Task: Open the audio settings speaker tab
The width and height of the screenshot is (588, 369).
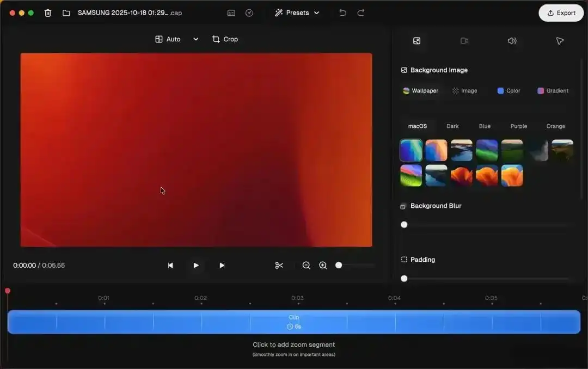Action: tap(512, 41)
